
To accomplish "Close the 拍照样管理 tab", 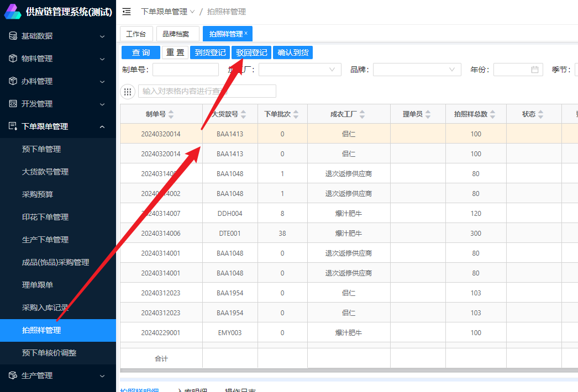I will [246, 34].
